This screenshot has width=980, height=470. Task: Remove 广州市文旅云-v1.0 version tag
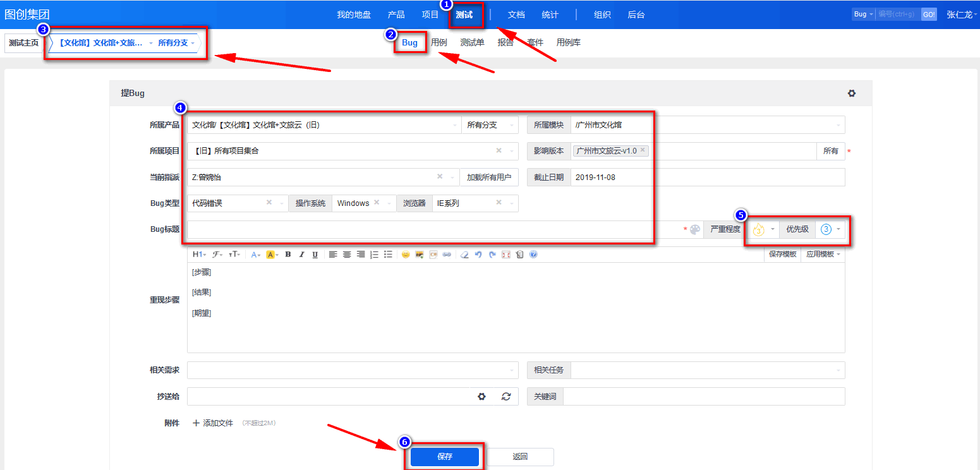tap(643, 150)
